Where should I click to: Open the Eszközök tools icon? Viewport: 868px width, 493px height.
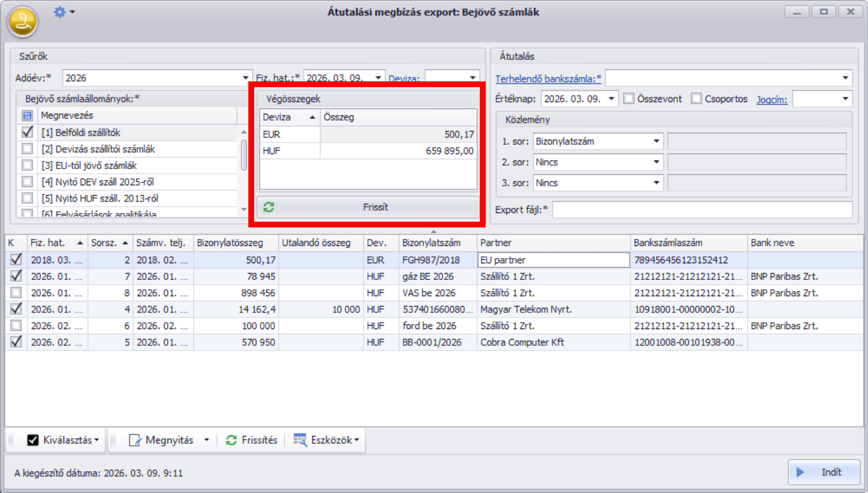point(300,440)
